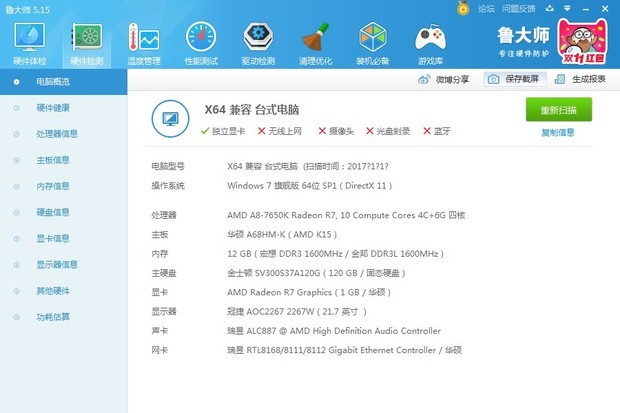Launch 性能测试 performance test icon
The height and width of the screenshot is (413, 620).
(x=201, y=44)
